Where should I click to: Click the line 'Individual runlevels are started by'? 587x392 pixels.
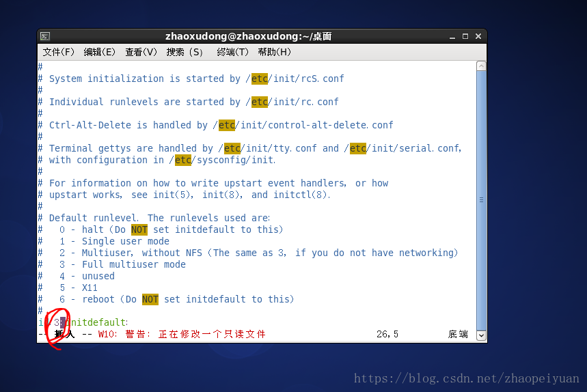pyautogui.click(x=189, y=102)
